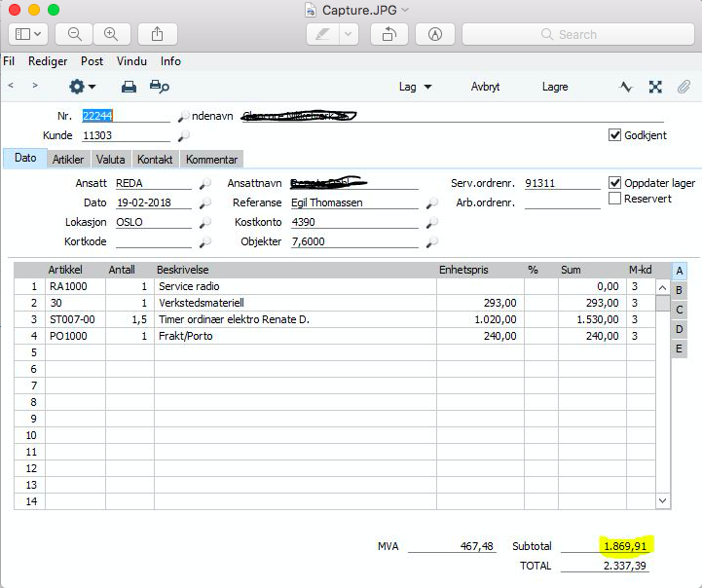Toggle the Godkjent checkbox
702x588 pixels.
click(x=614, y=134)
